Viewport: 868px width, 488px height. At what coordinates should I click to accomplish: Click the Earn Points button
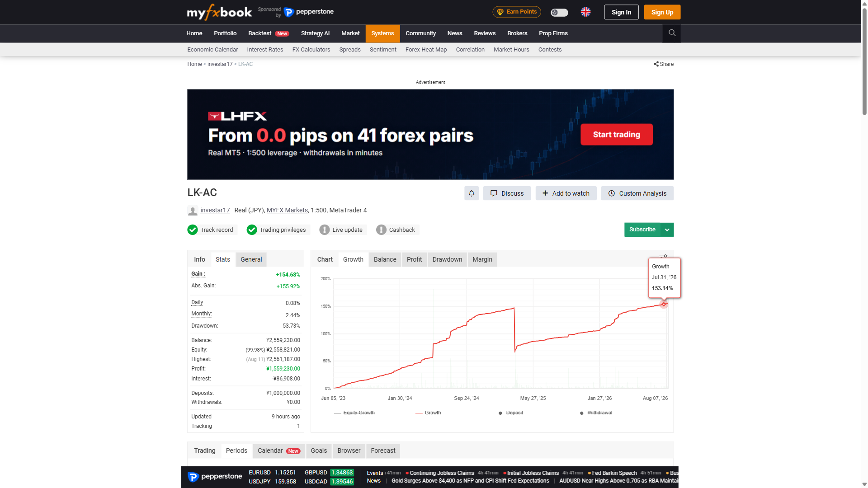pos(517,12)
